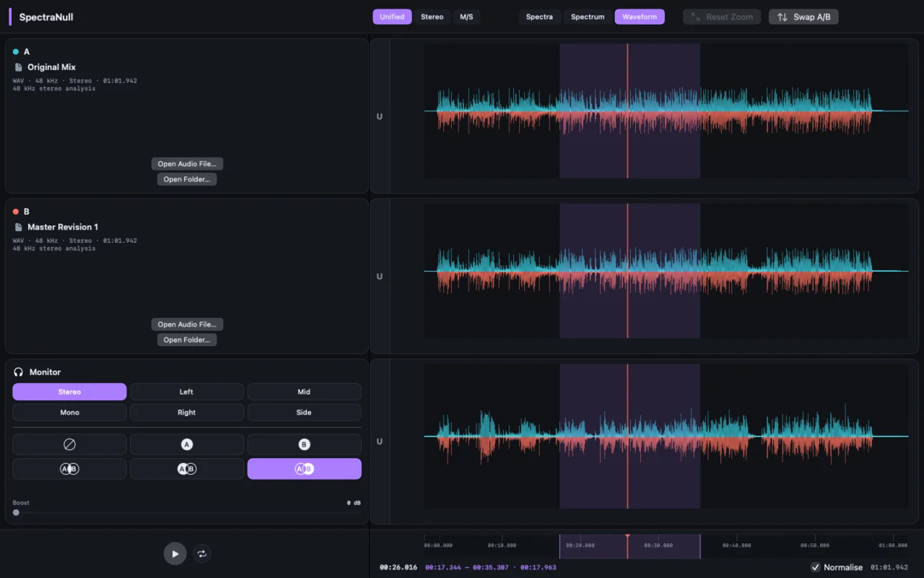The image size is (924, 578).
Task: Click inside the bottom difference waveform
Action: (x=666, y=436)
